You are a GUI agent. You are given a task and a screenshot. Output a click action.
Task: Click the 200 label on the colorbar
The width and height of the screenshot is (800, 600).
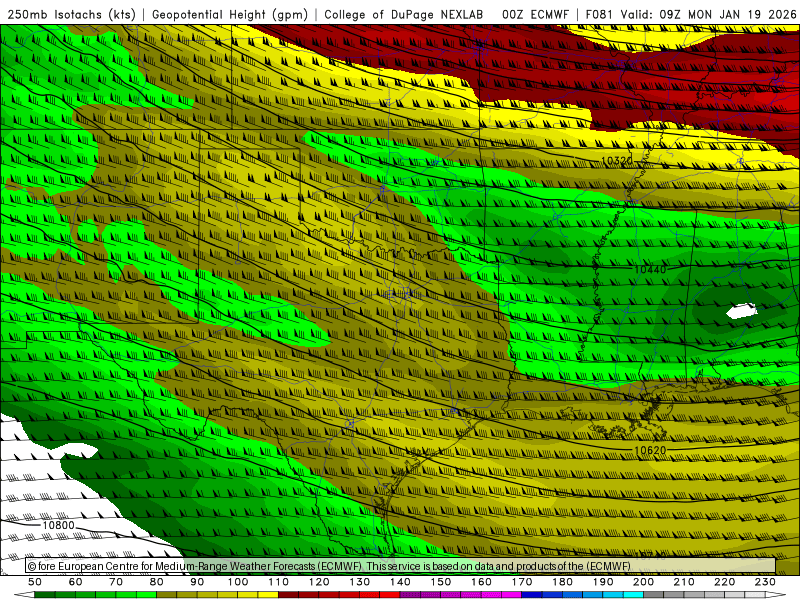[x=643, y=582]
